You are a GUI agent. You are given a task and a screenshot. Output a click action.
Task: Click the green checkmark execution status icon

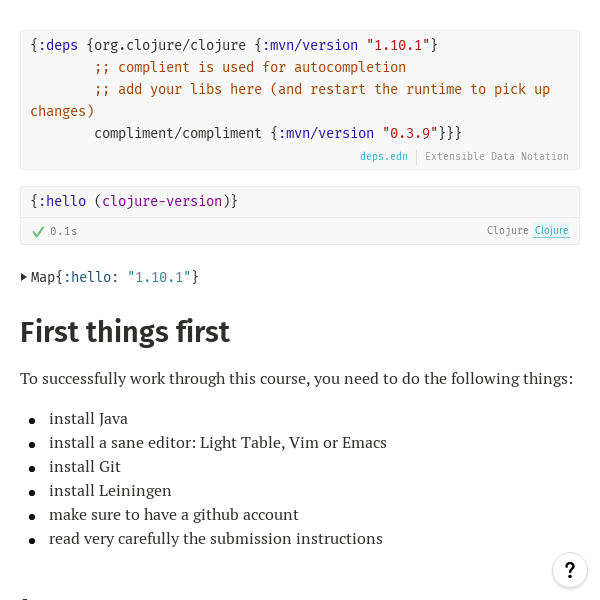38,231
